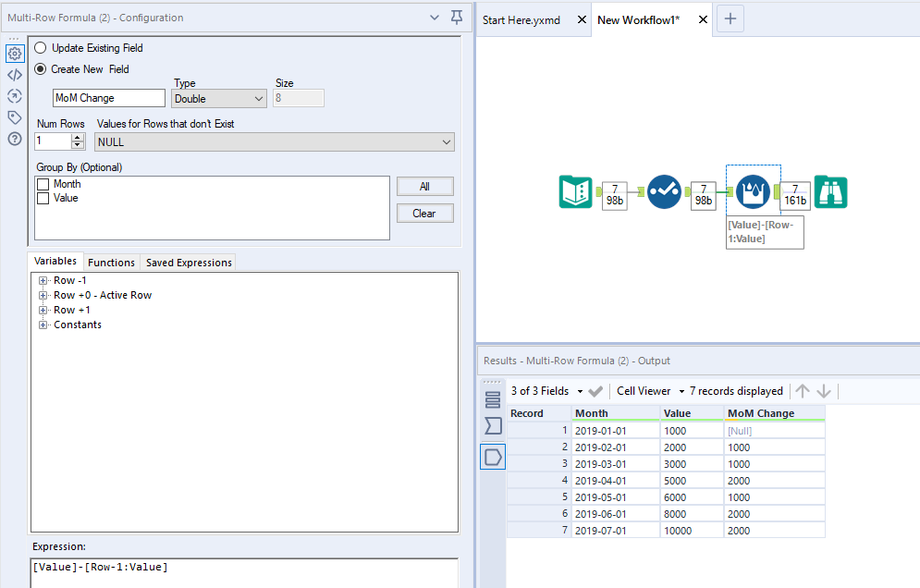This screenshot has width=920, height=588.
Task: Open the Annotation tag icon in sidebar
Action: point(15,117)
